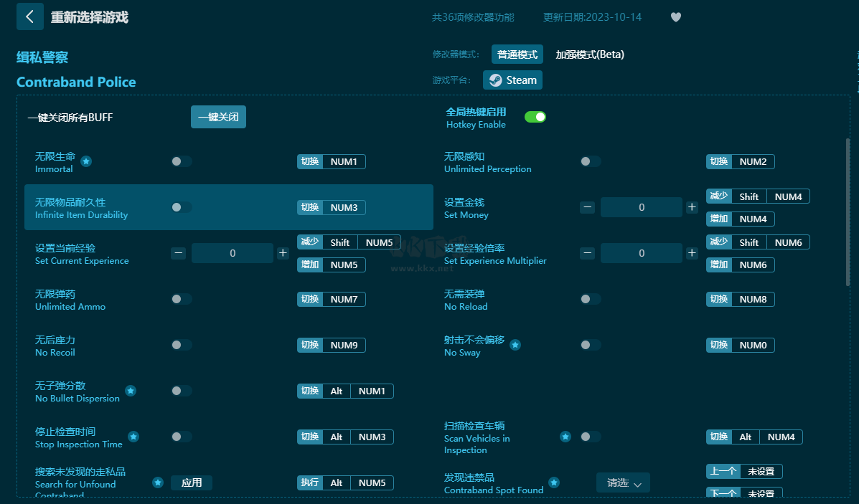
Task: Click the Steam platform logo icon
Action: (x=495, y=80)
